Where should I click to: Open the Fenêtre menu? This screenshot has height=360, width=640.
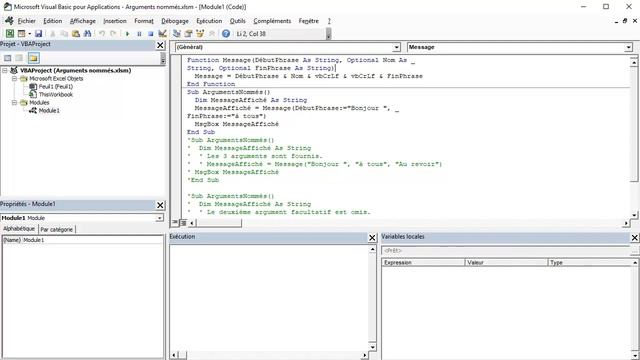(308, 21)
